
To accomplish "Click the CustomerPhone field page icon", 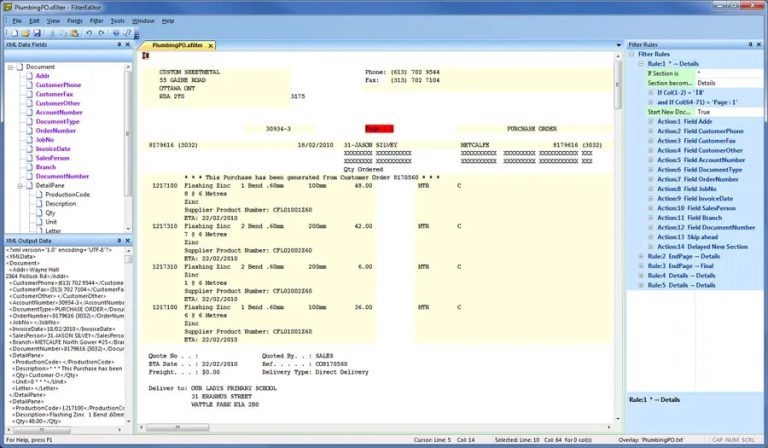I will pos(30,85).
